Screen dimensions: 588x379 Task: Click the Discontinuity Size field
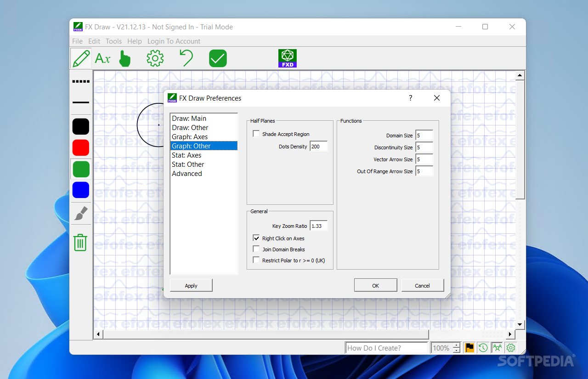424,147
